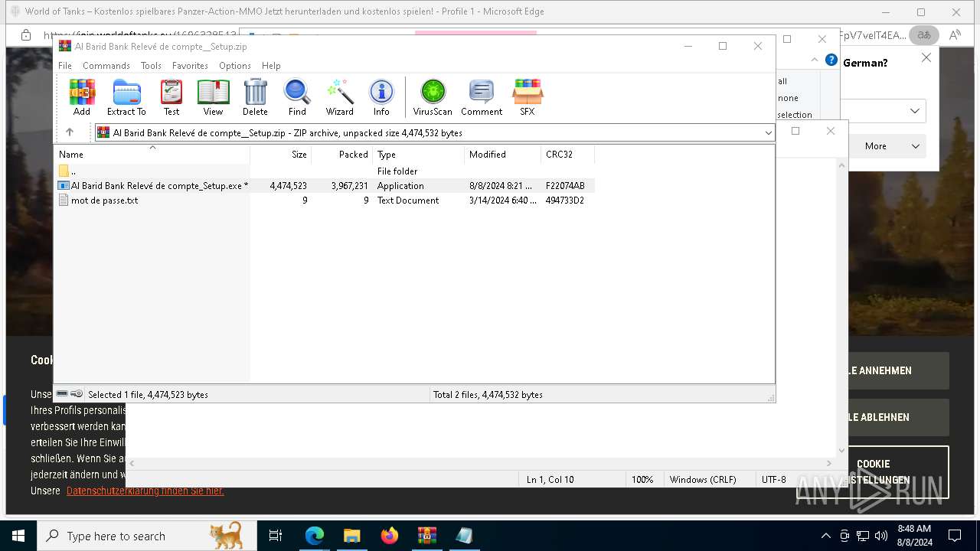Open the Favorites menu
Image resolution: width=980 pixels, height=551 pixels.
(190, 66)
